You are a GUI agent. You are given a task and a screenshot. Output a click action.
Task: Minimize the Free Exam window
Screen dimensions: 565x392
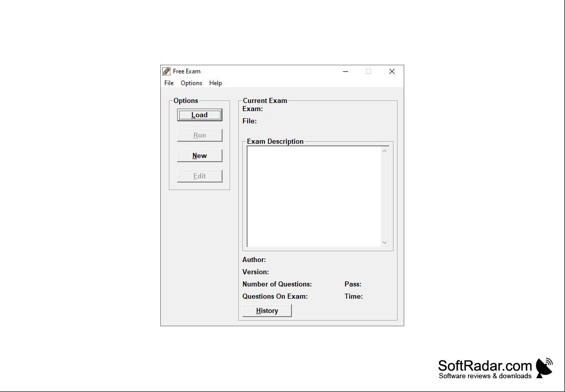pos(345,72)
